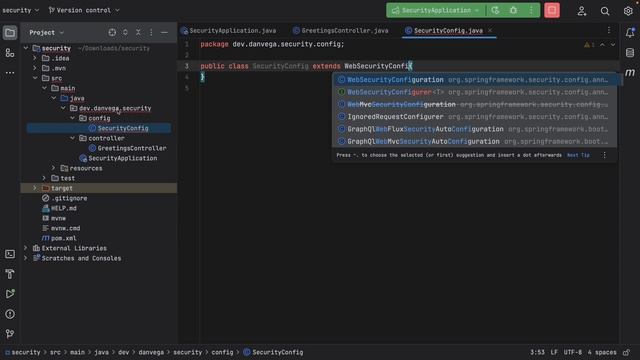Open completion popup options menu
640x360 pixels.
pos(604,155)
